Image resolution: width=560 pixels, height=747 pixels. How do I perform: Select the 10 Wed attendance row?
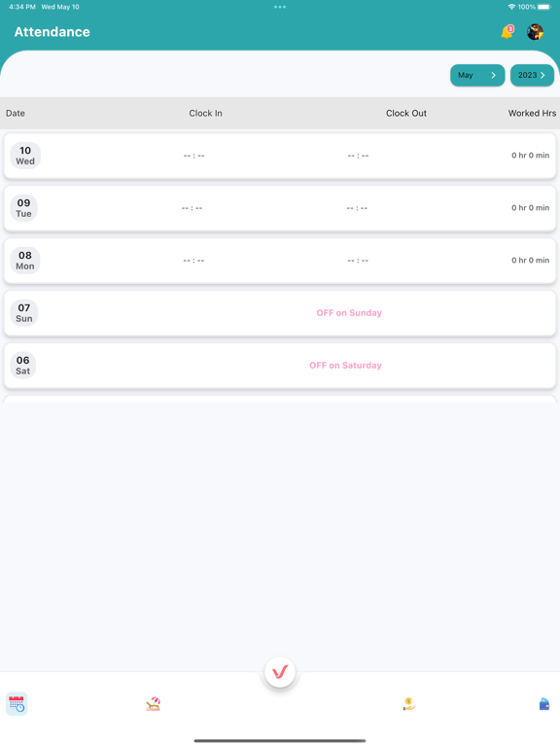click(x=280, y=156)
